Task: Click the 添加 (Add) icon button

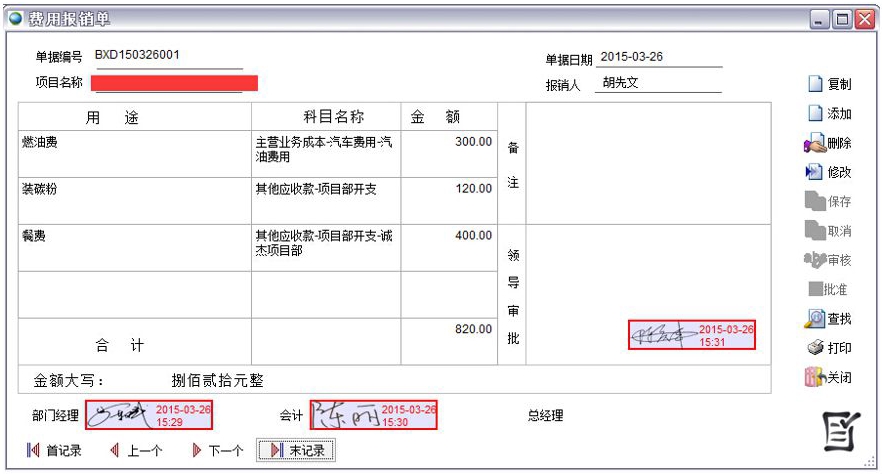Action: (829, 114)
